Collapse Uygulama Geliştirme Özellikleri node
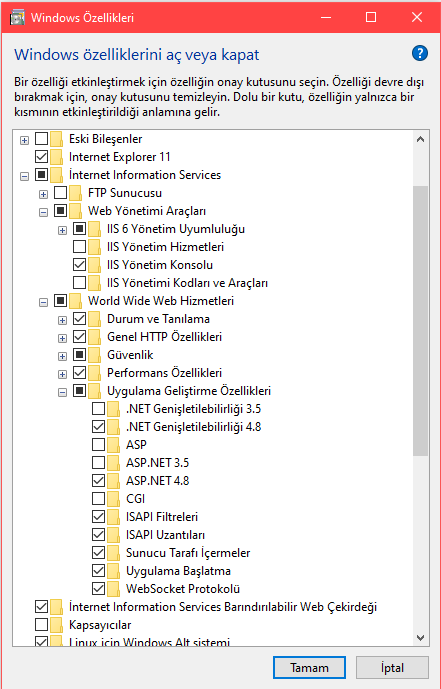Screen dimensions: 441x689 click(x=62, y=392)
